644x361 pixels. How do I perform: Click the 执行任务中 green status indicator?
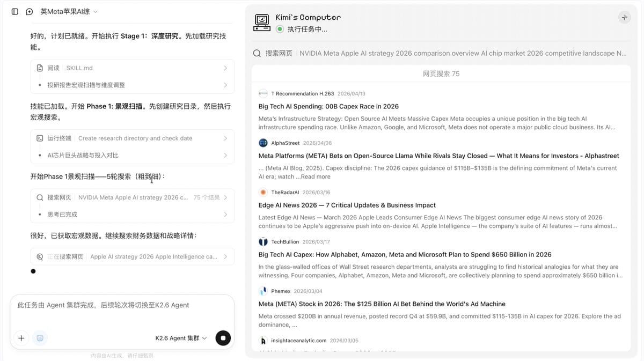(280, 29)
